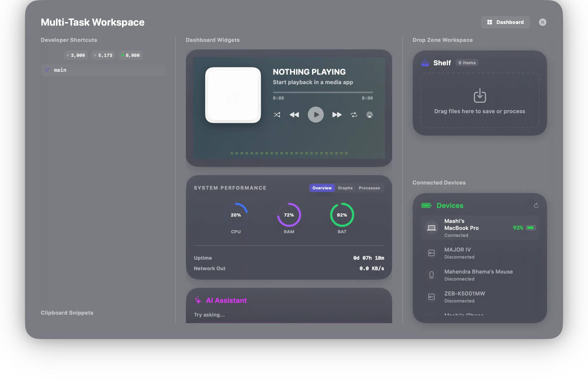
Task: Select the ZEB-K5001MW device
Action: 480,297
